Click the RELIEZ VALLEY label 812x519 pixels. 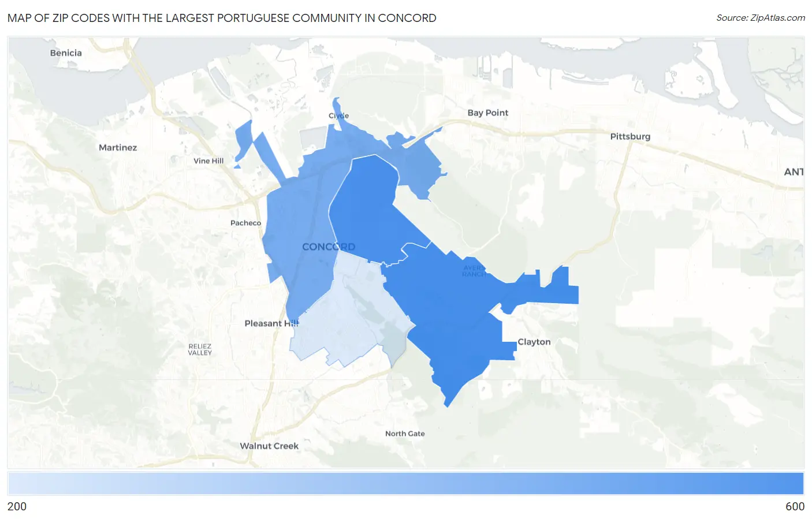point(200,349)
